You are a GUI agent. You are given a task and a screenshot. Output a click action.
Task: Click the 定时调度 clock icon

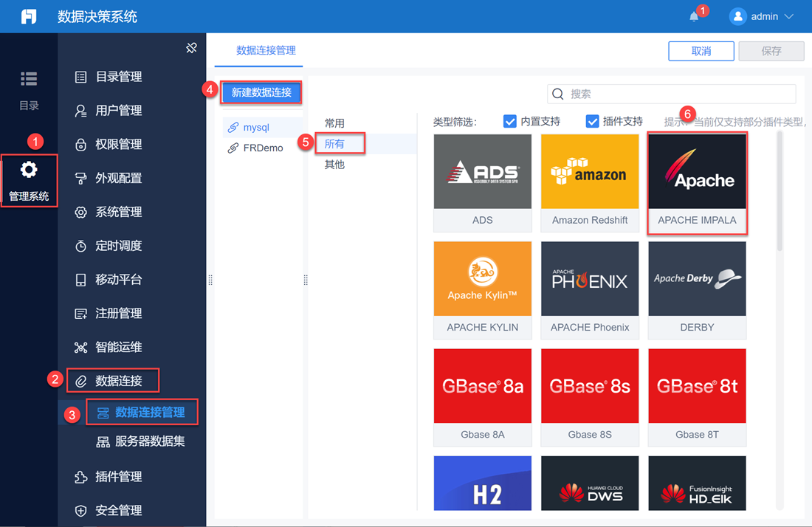pyautogui.click(x=80, y=246)
